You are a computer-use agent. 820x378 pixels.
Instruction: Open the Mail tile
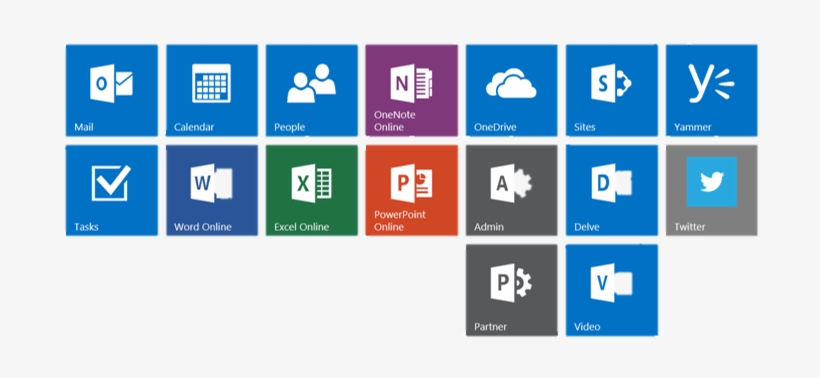coord(111,90)
